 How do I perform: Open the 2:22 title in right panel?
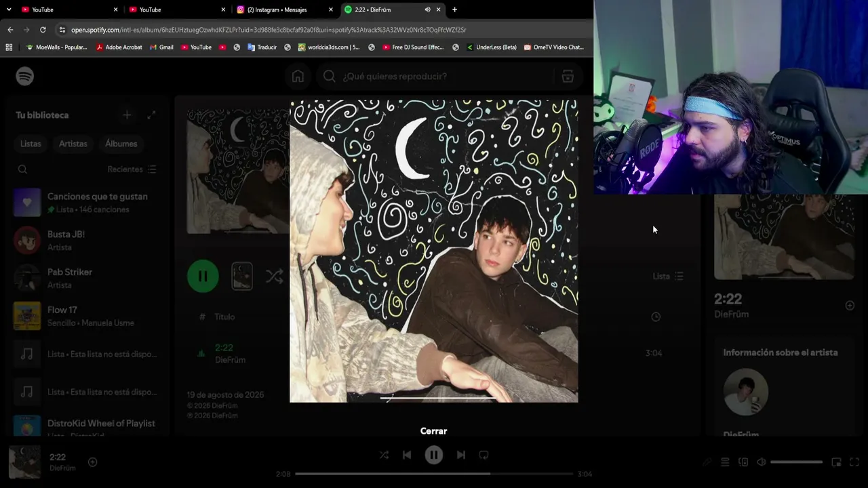tap(728, 299)
